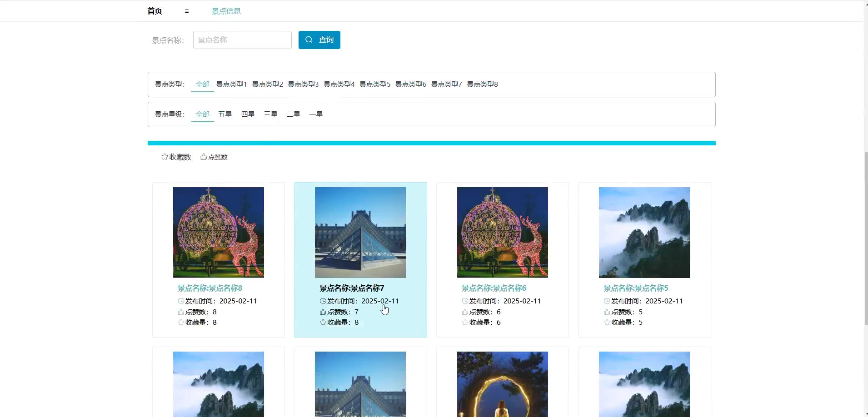The width and height of the screenshot is (868, 417).
Task: Click the thumbs-up icon on the 景点名称7 card
Action: click(323, 312)
